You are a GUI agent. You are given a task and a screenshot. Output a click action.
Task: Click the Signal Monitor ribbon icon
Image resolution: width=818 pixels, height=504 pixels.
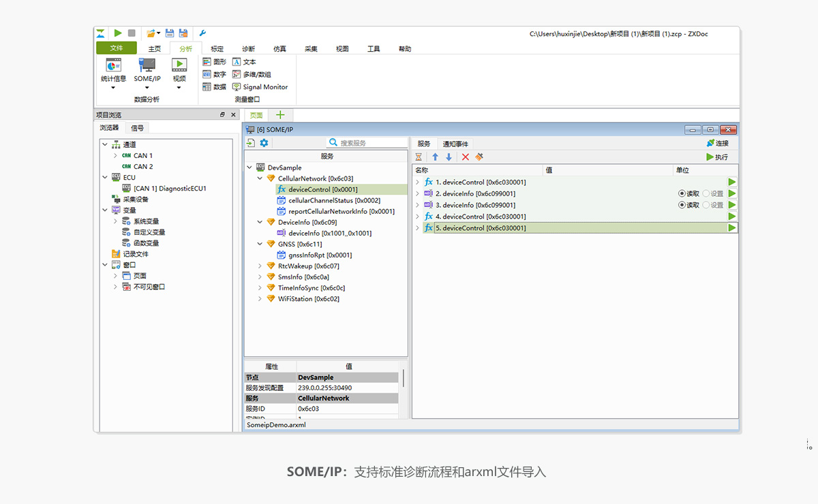(x=237, y=87)
